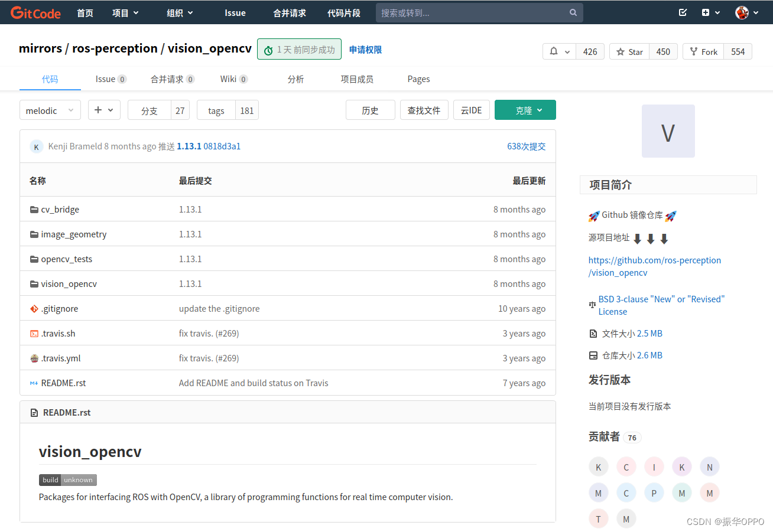Click the 554 fork count
This screenshot has height=532, width=773.
click(x=738, y=51)
